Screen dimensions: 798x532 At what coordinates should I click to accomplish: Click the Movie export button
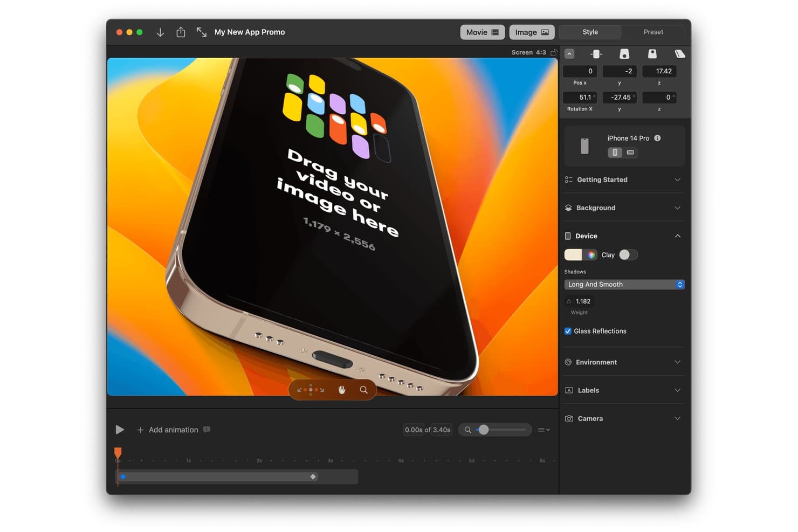click(483, 32)
